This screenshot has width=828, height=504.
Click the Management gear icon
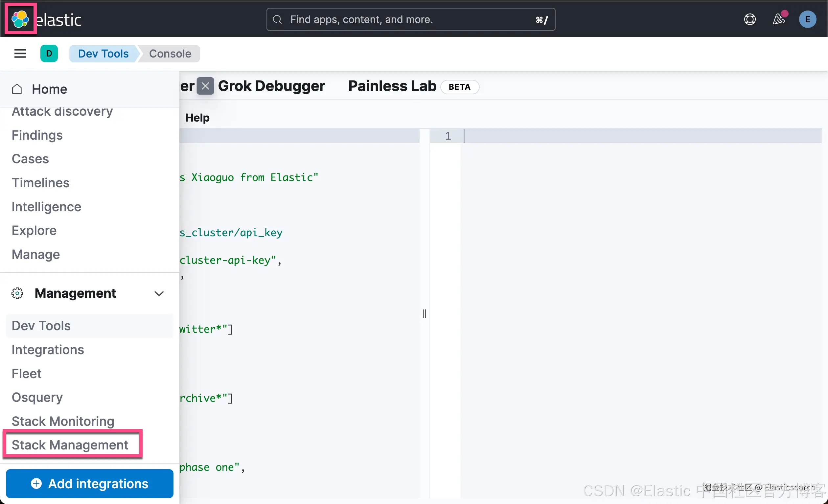[17, 293]
